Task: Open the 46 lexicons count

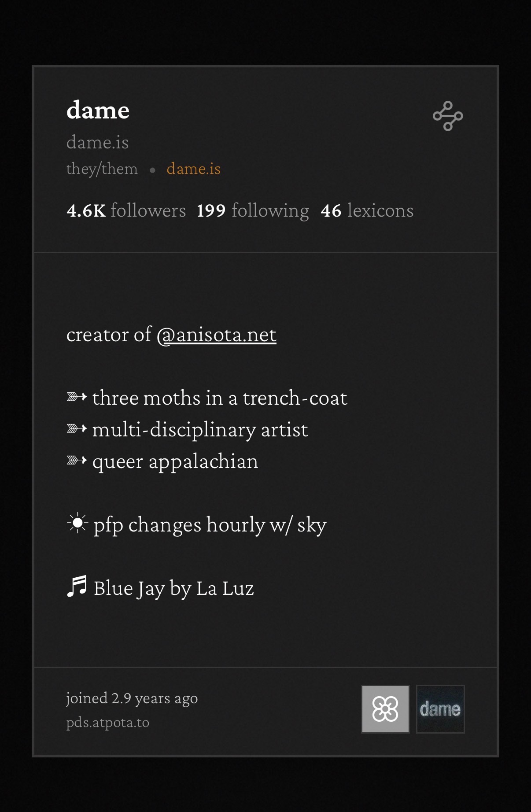Action: (367, 210)
